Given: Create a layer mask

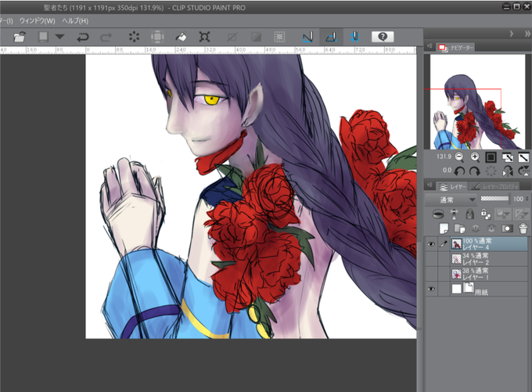Looking at the screenshot, I should tap(507, 228).
